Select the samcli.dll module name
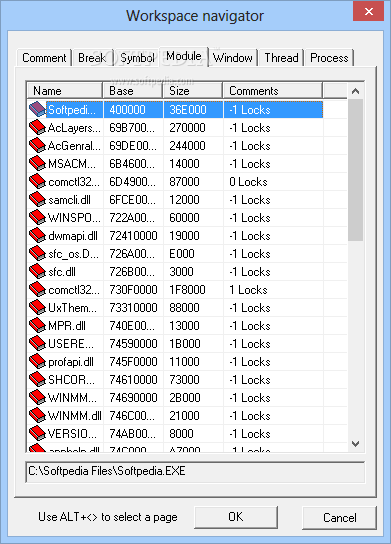This screenshot has width=391, height=544. tap(69, 200)
